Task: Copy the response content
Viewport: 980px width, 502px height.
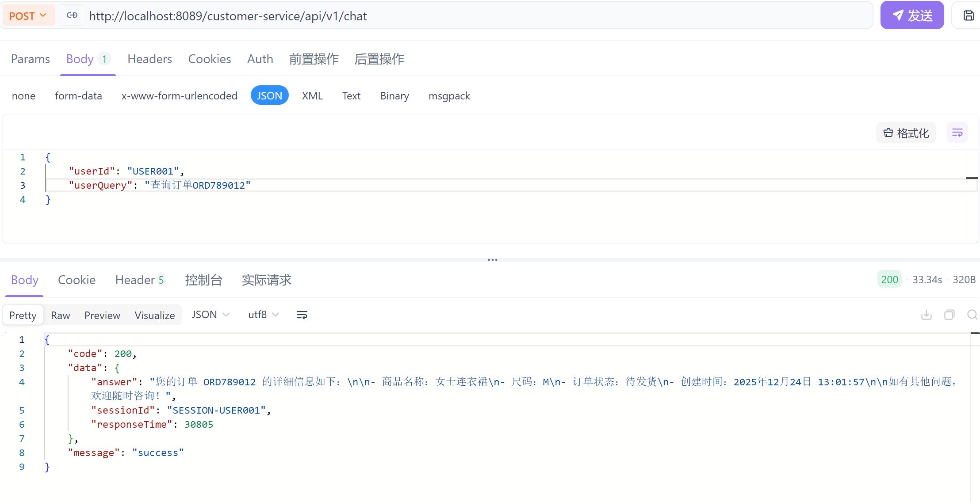Action: 949,315
